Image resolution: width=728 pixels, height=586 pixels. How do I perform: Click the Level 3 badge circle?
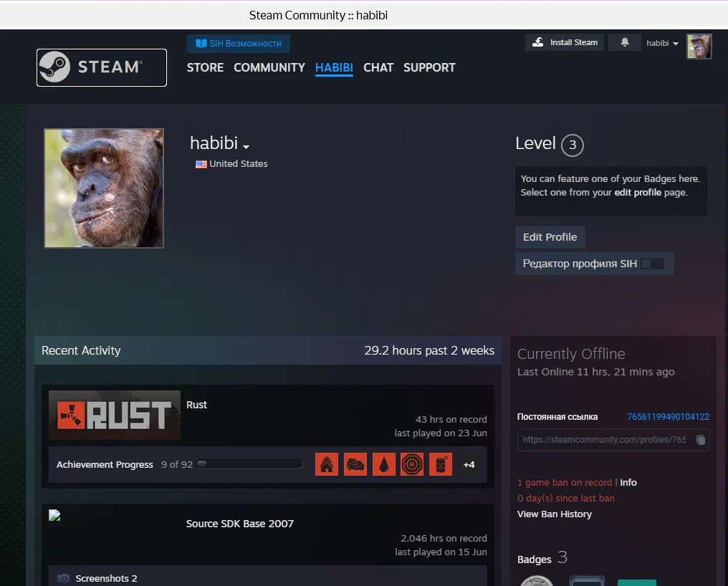click(573, 145)
